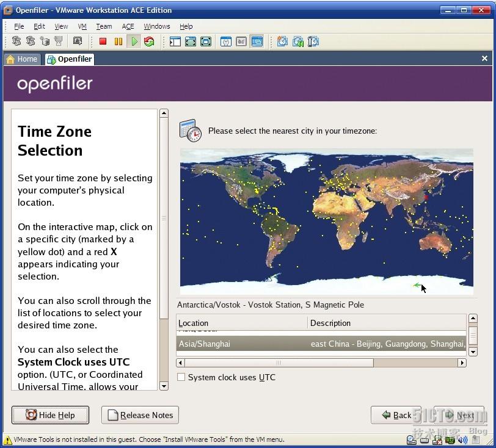Click the hard disk device status icon

424,440
